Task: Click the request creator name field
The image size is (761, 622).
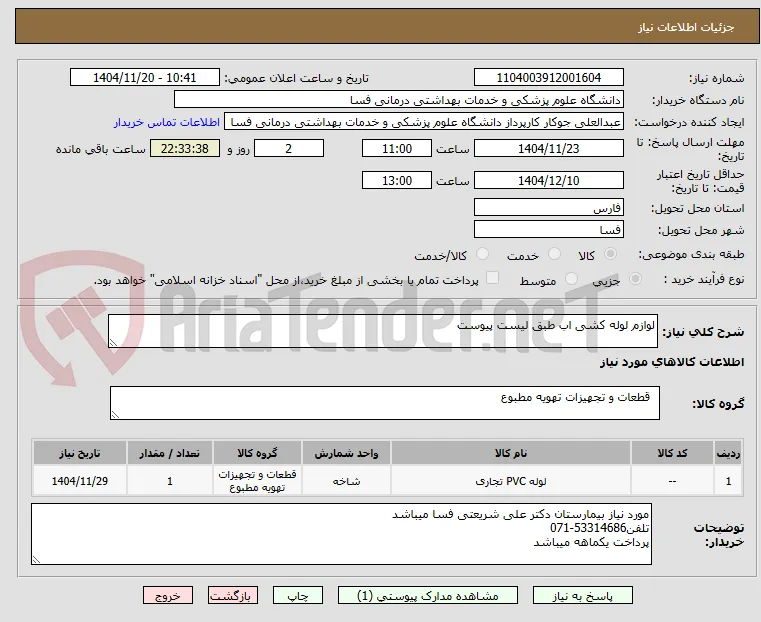Action: (x=424, y=122)
